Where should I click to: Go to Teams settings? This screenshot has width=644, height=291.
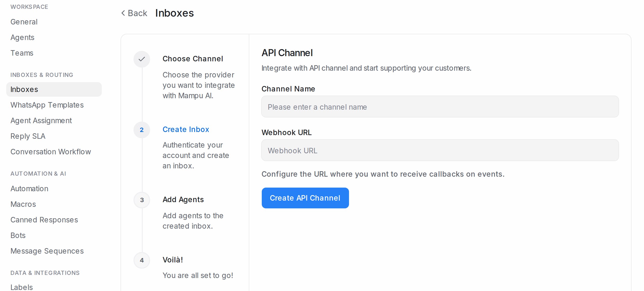point(22,53)
